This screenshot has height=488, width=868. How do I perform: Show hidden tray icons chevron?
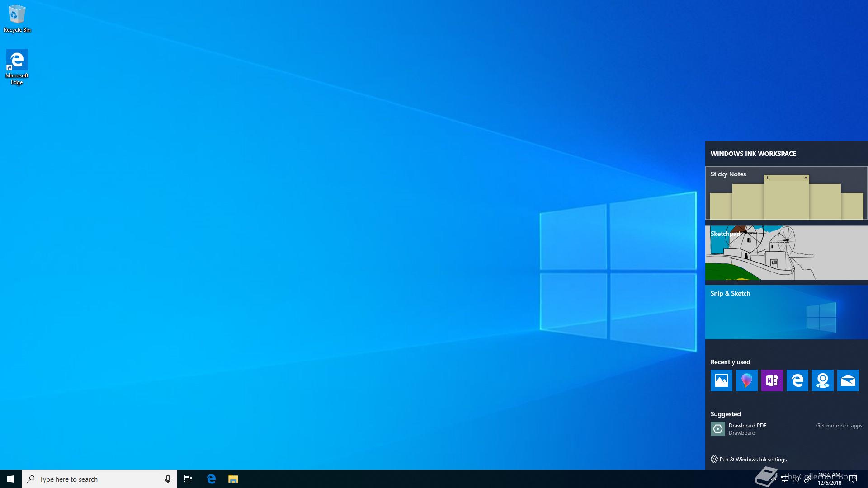[774, 479]
